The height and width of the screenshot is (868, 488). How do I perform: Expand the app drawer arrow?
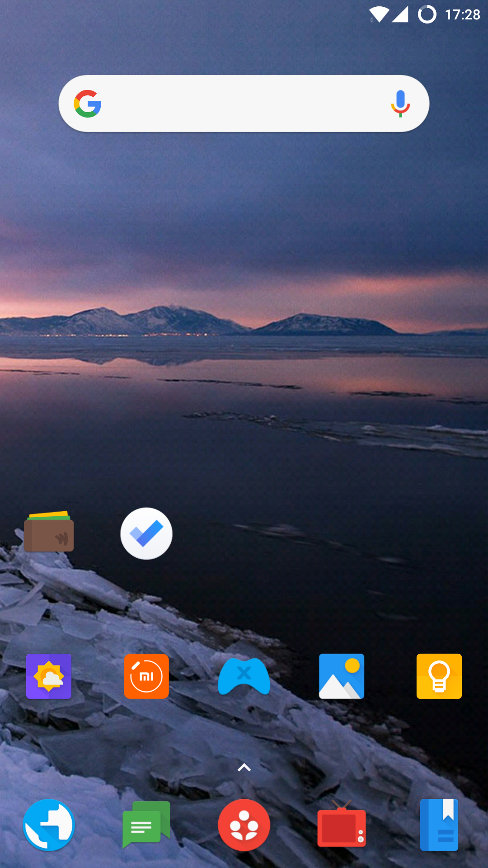tap(244, 767)
